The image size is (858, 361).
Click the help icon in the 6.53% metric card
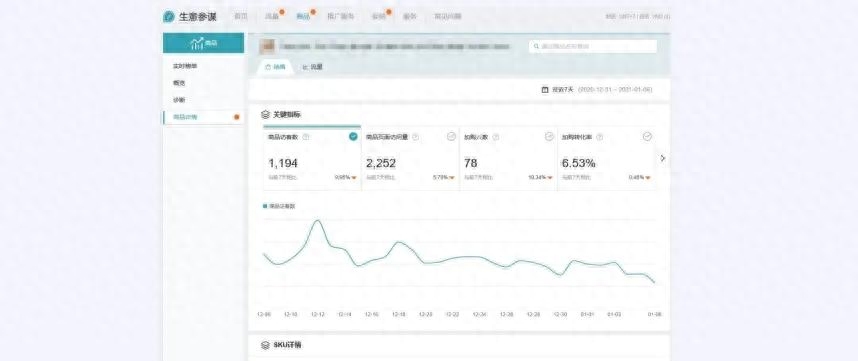click(x=600, y=137)
